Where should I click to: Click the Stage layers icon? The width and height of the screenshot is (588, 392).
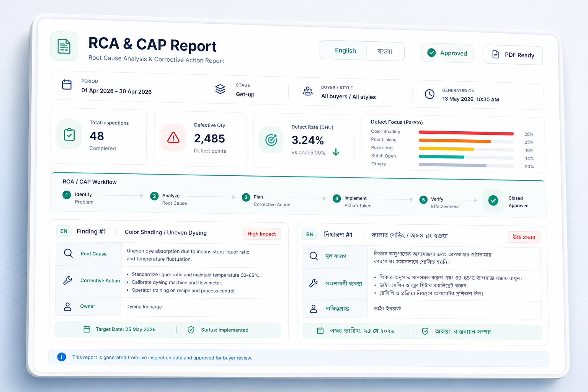tap(220, 89)
